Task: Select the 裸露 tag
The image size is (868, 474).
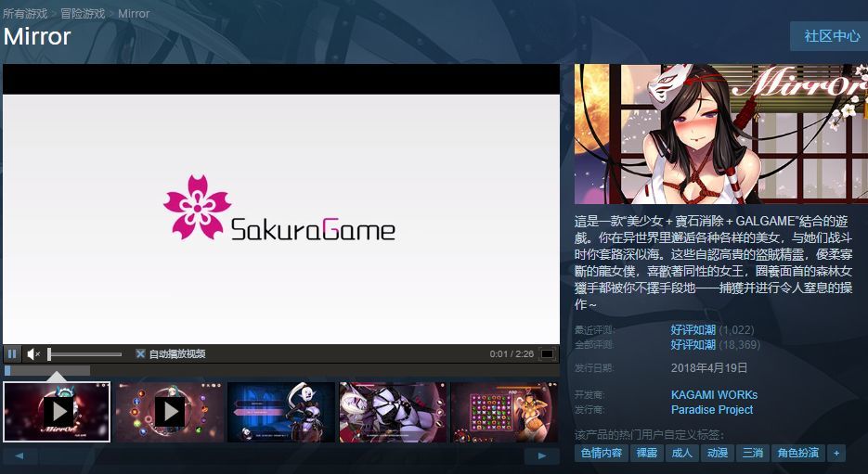Action: click(646, 453)
